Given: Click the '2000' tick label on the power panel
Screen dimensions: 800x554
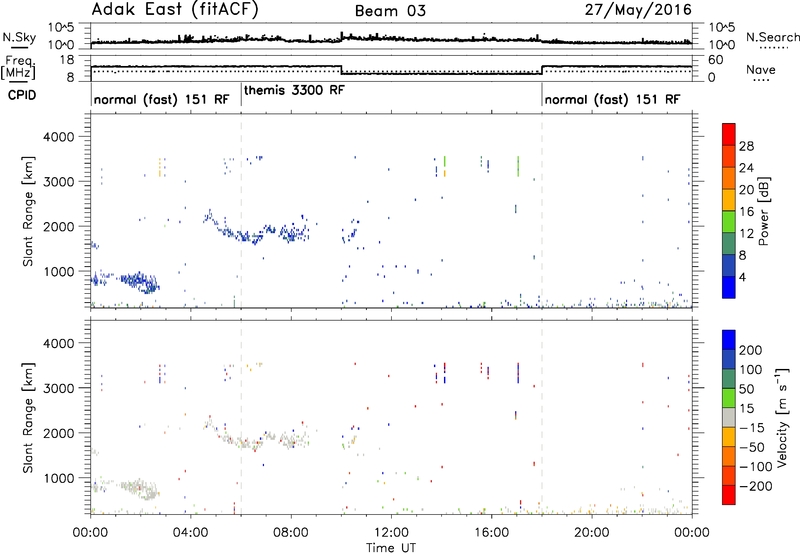Looking at the screenshot, I should coord(58,226).
